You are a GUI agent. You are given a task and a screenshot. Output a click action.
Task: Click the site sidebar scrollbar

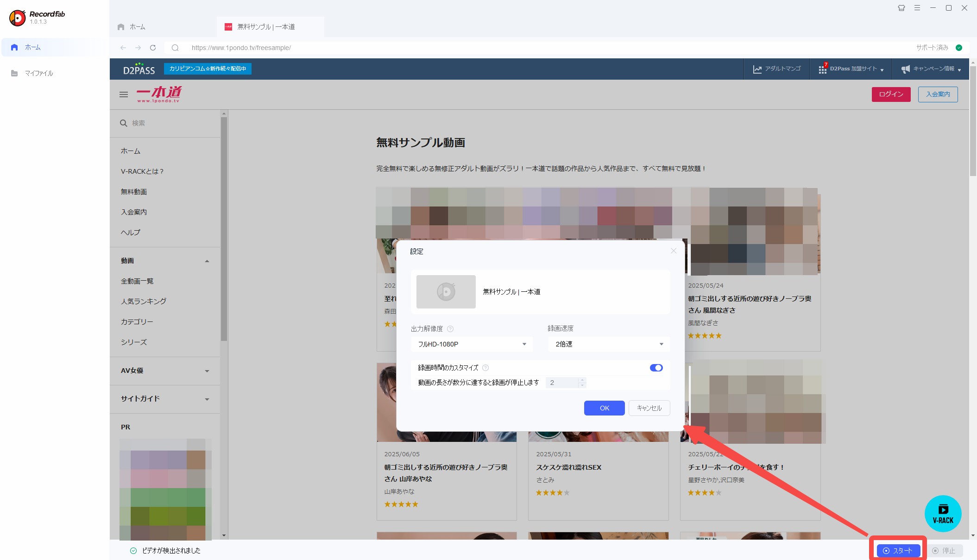[x=224, y=228]
